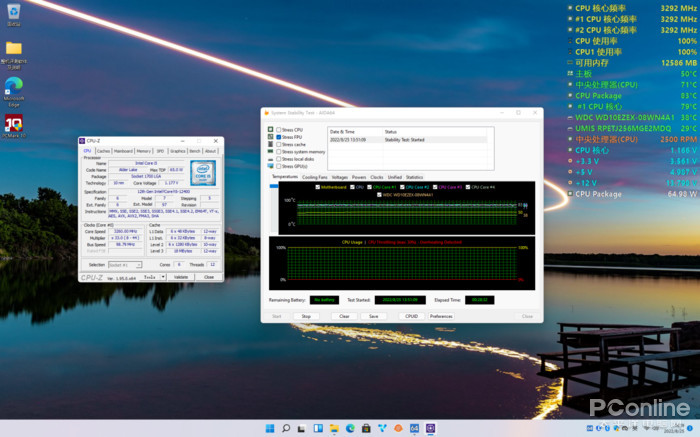Click the Windows Start button in taskbar
This screenshot has width=700, height=437.
pyautogui.click(x=268, y=428)
